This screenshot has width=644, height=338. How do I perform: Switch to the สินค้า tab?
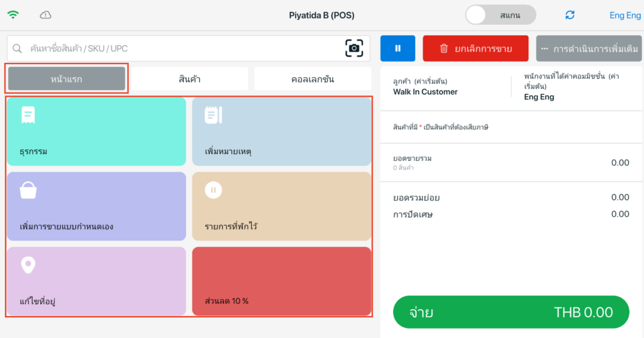tap(189, 79)
